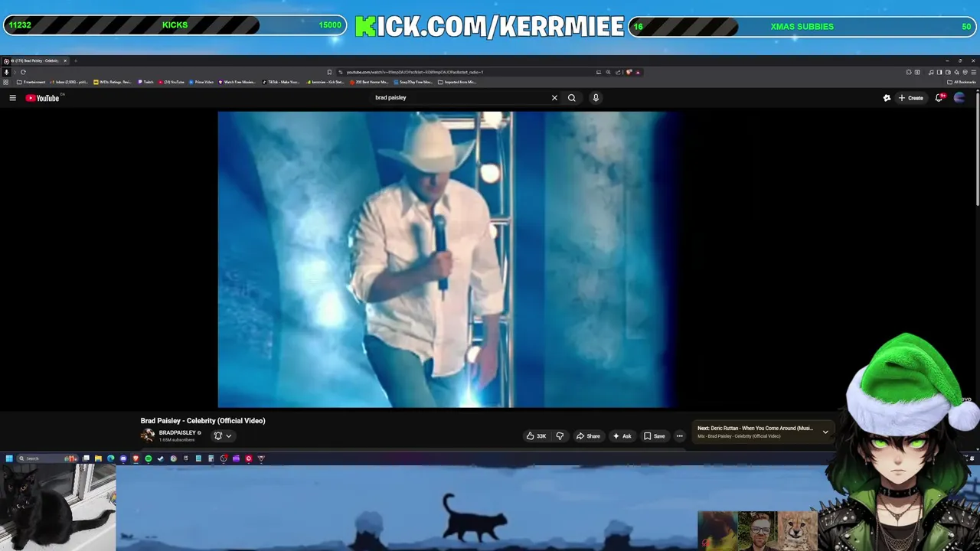Open the All Bookmarks folder
Screen dimensions: 980x551
(961, 82)
